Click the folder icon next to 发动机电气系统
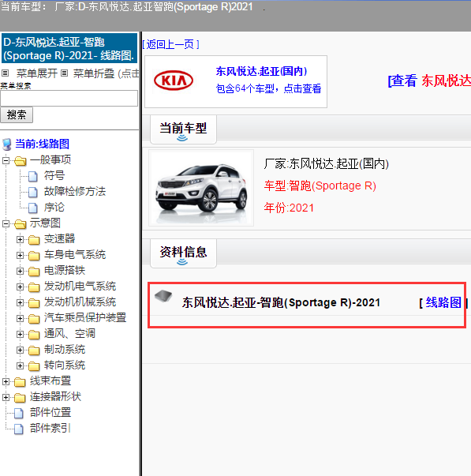471x476 pixels. [x=34, y=287]
